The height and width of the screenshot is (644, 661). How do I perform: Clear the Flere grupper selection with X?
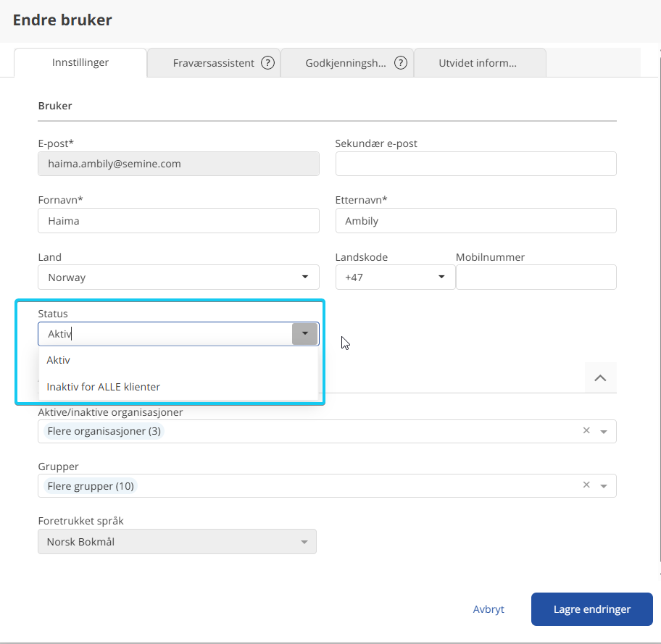click(586, 485)
